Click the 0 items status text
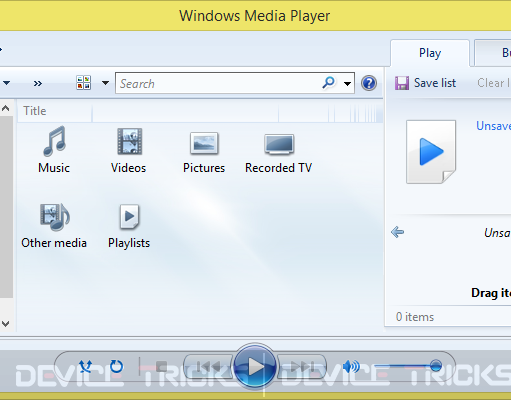Viewport: 511px width, 400px height. point(415,317)
